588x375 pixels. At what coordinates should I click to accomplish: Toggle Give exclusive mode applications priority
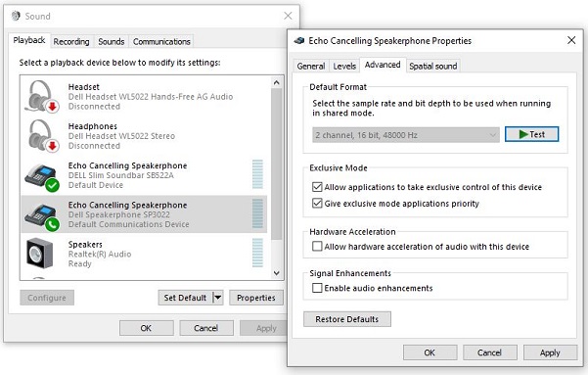tap(317, 204)
